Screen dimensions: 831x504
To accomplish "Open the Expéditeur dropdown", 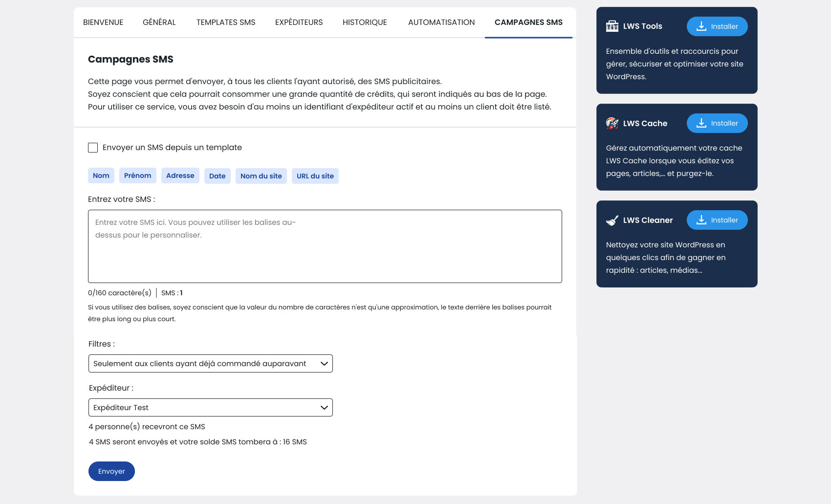I will point(211,408).
